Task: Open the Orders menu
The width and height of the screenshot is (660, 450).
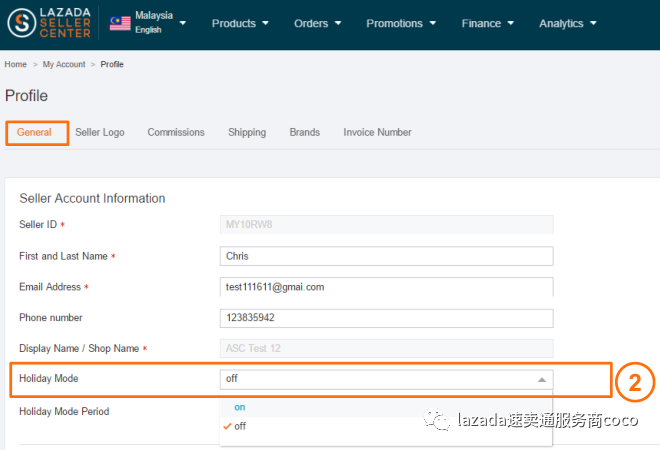Action: pyautogui.click(x=317, y=23)
